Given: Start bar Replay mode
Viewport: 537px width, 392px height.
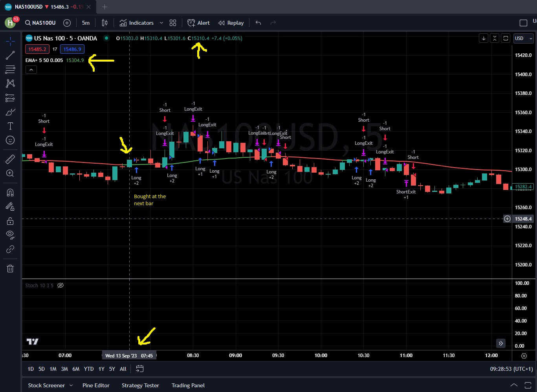Looking at the screenshot, I should click(x=231, y=23).
